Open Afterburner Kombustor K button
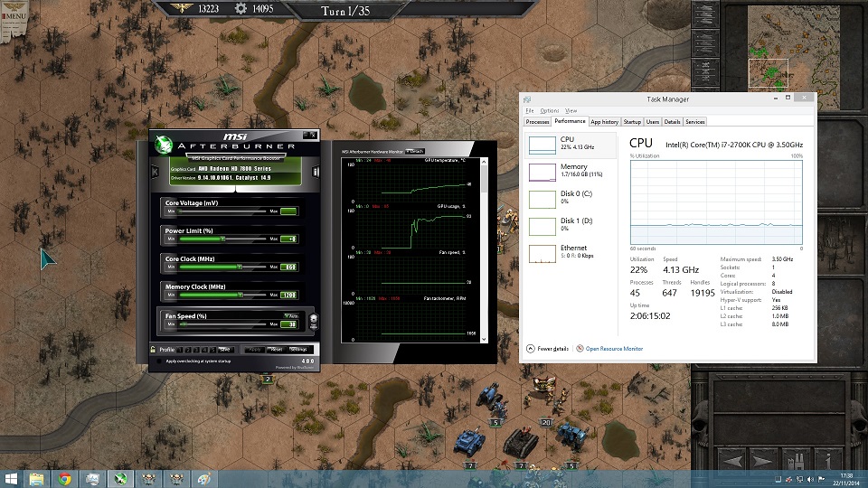Image resolution: width=868 pixels, height=488 pixels. tap(155, 172)
